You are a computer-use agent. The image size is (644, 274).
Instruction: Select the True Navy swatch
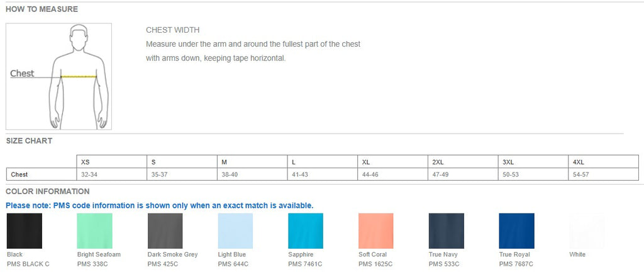[447, 231]
